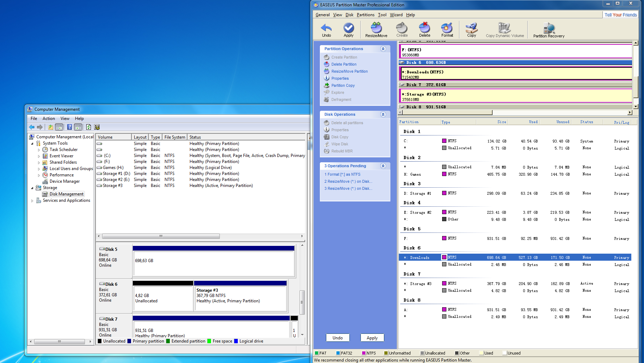Click the Help question mark toolbar icon

tap(69, 127)
